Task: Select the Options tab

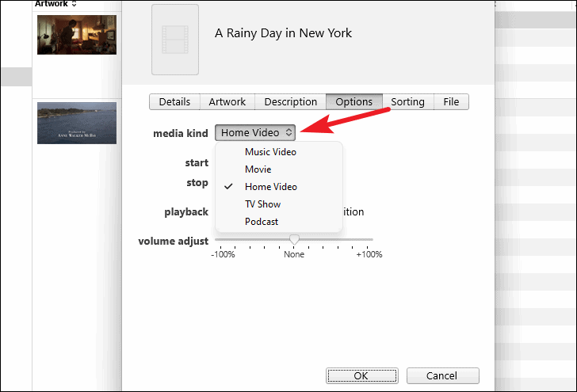Action: coord(354,102)
